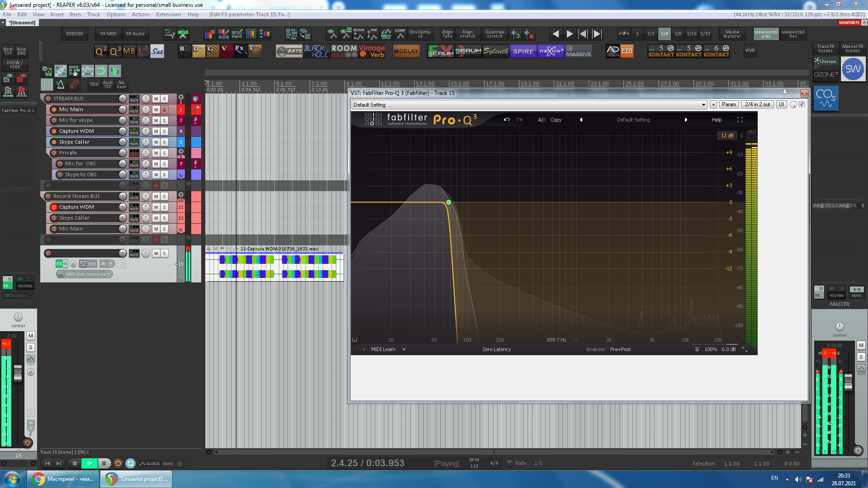The height and width of the screenshot is (488, 868).
Task: Open the 12 dB display range dropdown
Action: click(727, 136)
